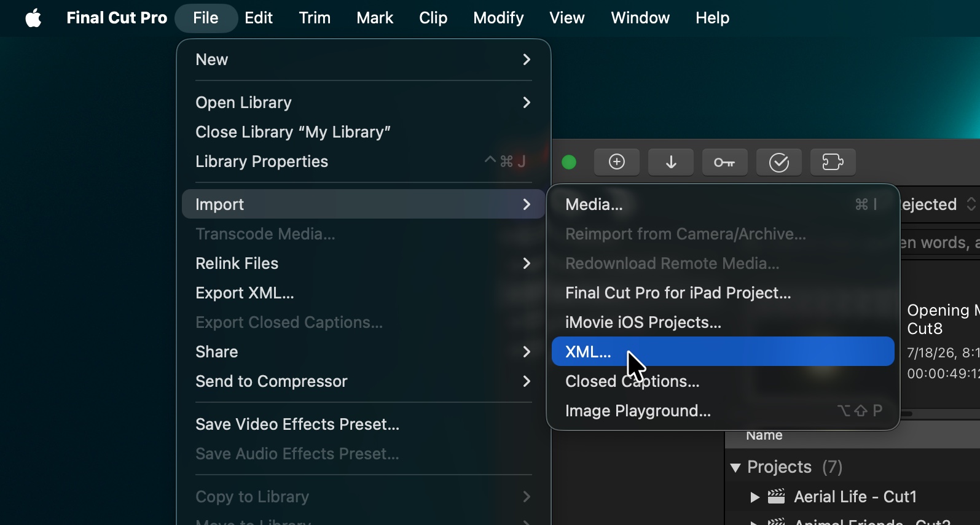Choose XML... in the Import submenu
The width and height of the screenshot is (980, 525).
[x=723, y=352]
